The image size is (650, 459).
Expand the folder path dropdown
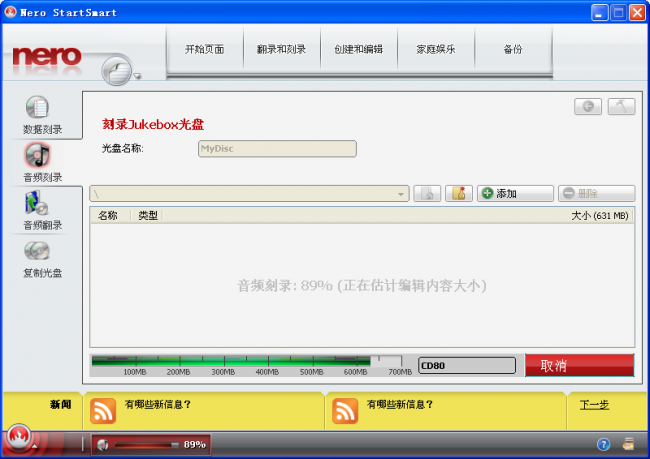pos(400,194)
